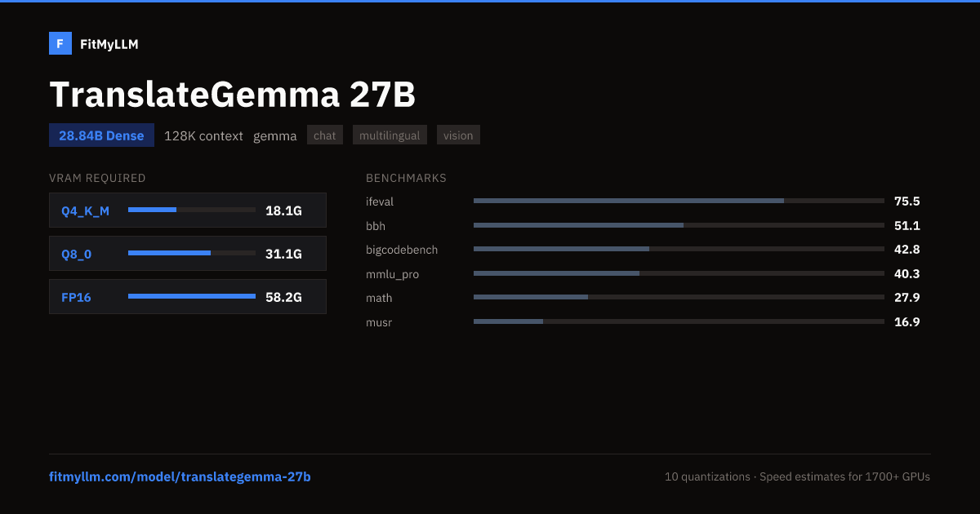Click the 128K context label

tap(203, 135)
